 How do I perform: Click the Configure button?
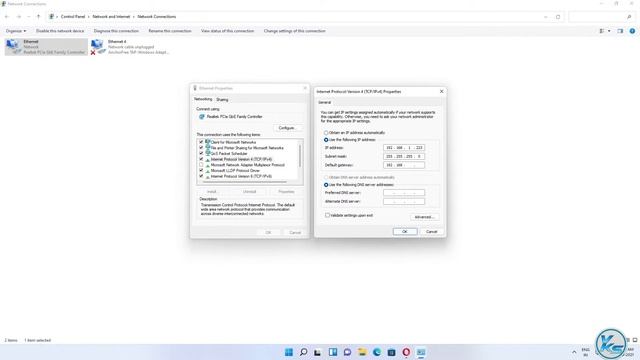click(x=287, y=128)
